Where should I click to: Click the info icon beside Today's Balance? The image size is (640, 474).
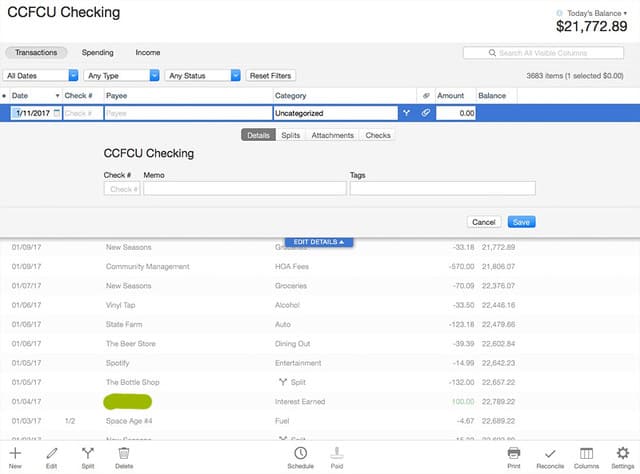559,13
